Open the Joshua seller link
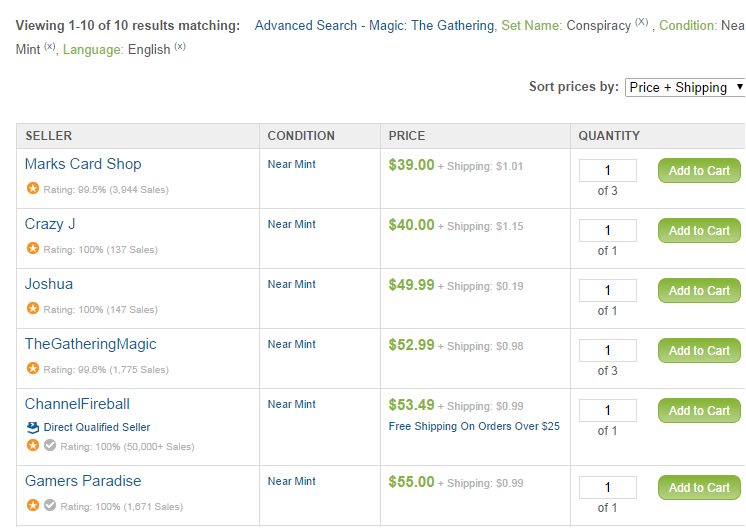 pos(49,284)
